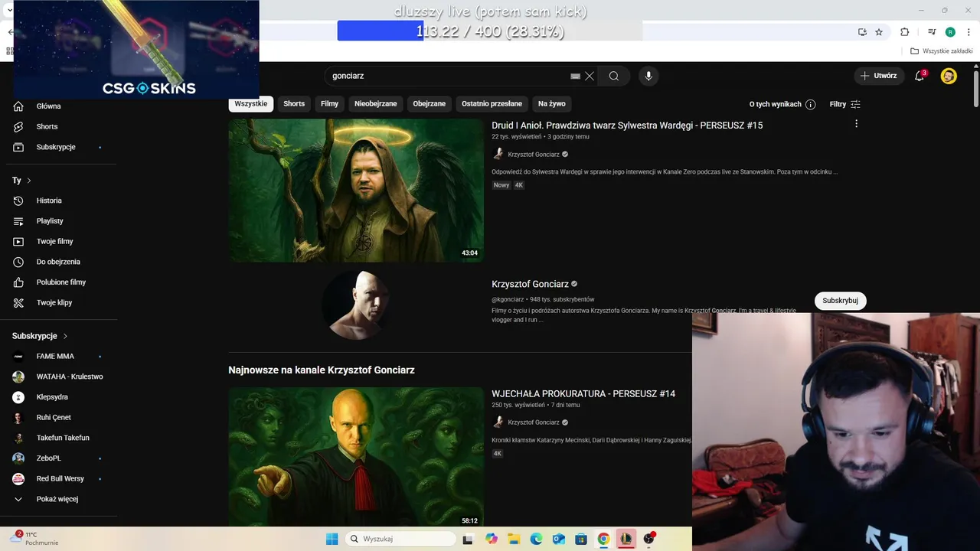Open OBS Studio from the taskbar
Image resolution: width=980 pixels, height=551 pixels.
coord(649,539)
